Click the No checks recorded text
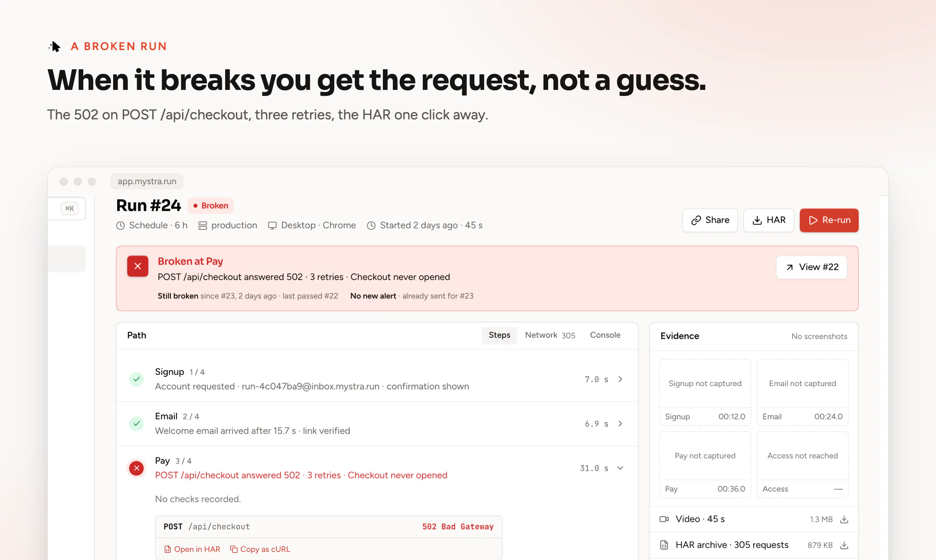Viewport: 936px width, 560px height. pyautogui.click(x=198, y=499)
